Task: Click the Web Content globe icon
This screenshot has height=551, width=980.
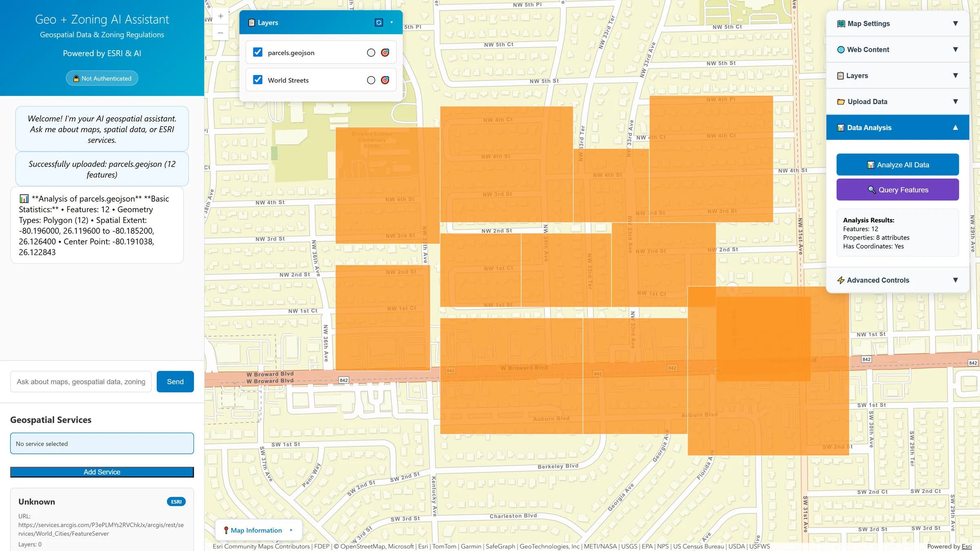Action: coord(841,50)
